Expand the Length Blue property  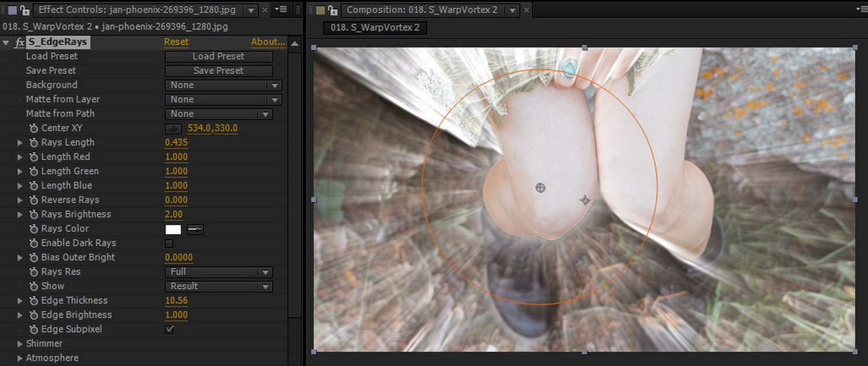(20, 186)
